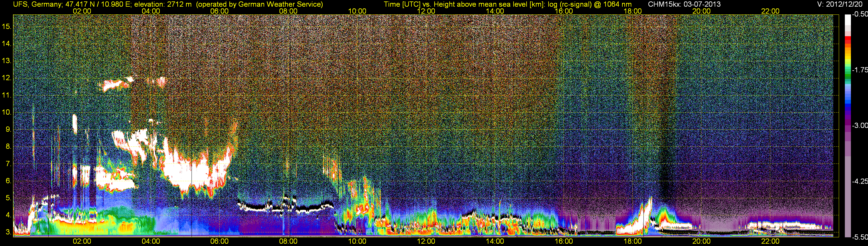Viewport: 868px width, 246px height.
Task: Click the "9." height axis label
Action: [x=8, y=129]
